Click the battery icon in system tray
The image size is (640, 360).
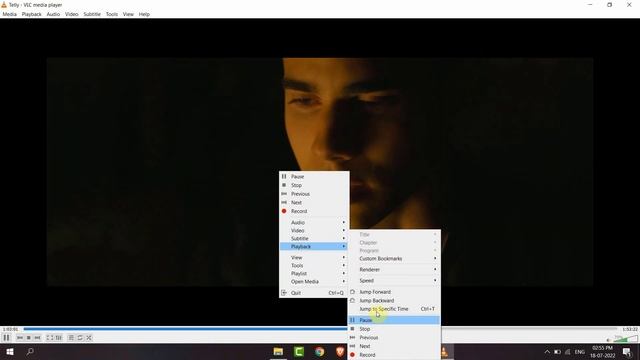[x=557, y=352]
